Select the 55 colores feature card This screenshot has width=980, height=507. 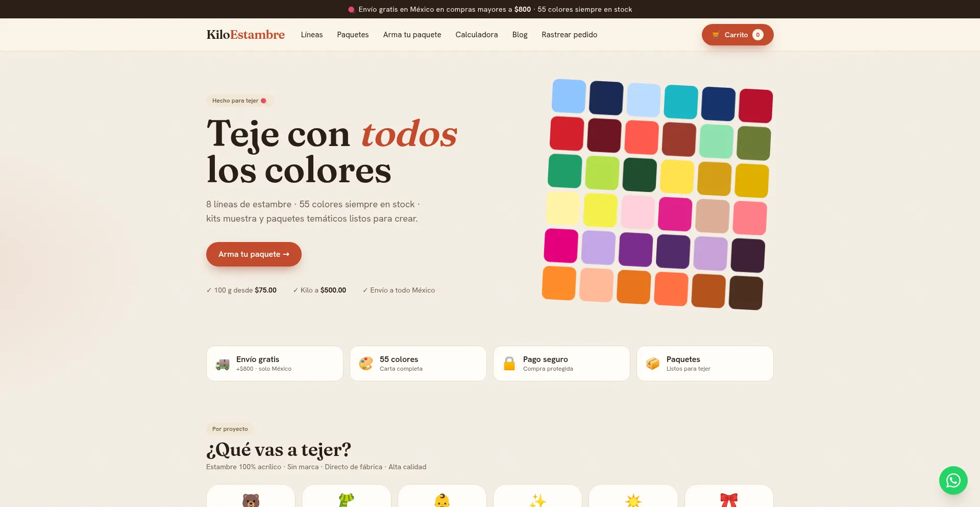[x=418, y=364]
